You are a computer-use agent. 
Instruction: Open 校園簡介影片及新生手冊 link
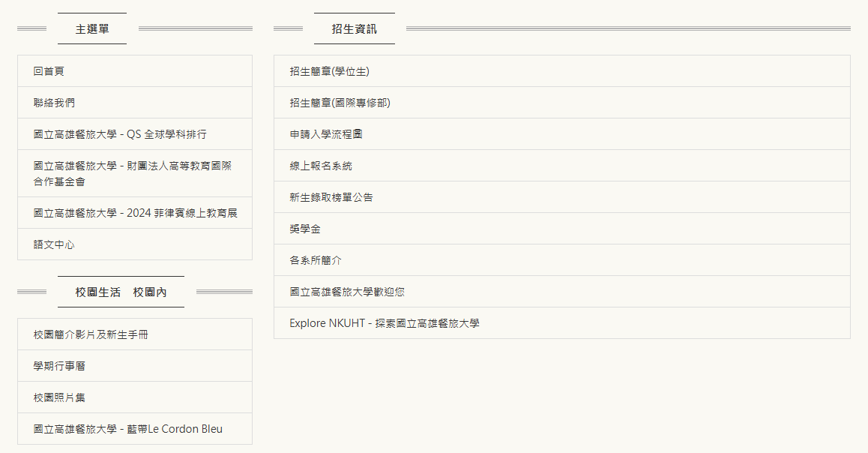(91, 334)
